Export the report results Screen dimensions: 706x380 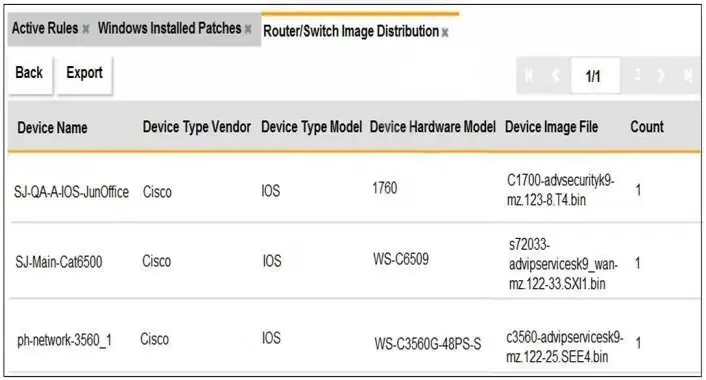[x=84, y=74]
